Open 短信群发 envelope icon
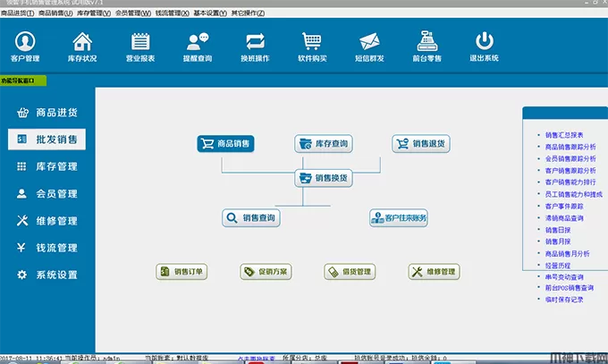This screenshot has width=608, height=364. point(369,47)
